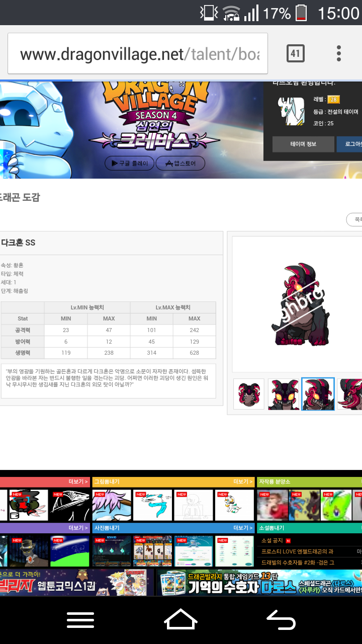The height and width of the screenshot is (644, 362).
Task: Tap the 구글 플레이 button
Action: 129,163
